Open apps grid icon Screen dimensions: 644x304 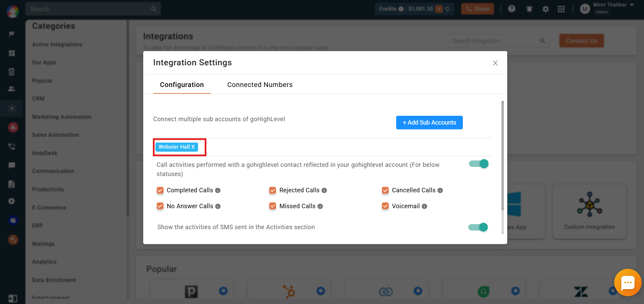561,9
